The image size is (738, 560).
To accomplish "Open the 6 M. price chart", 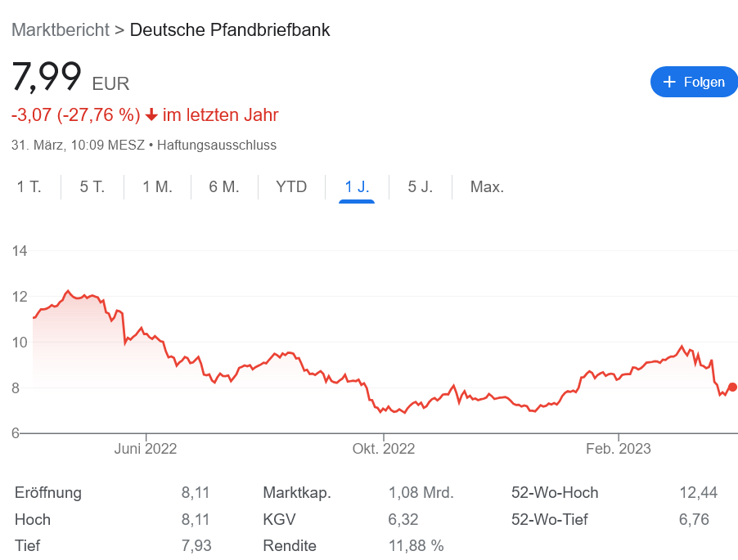I will coord(223,186).
